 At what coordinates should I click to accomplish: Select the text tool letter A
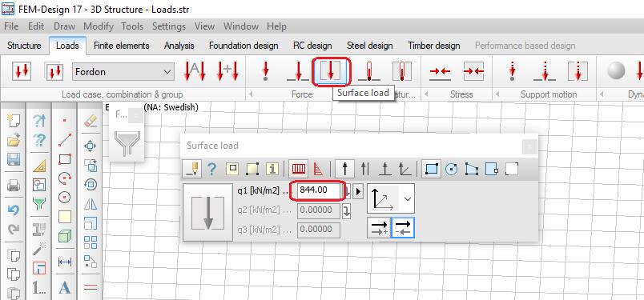click(65, 287)
